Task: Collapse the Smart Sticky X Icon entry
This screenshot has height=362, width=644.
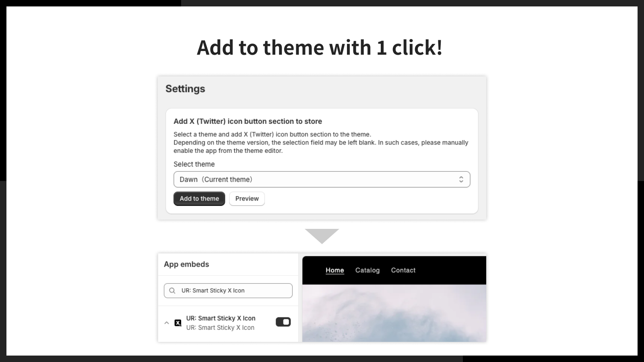Action: (167, 323)
